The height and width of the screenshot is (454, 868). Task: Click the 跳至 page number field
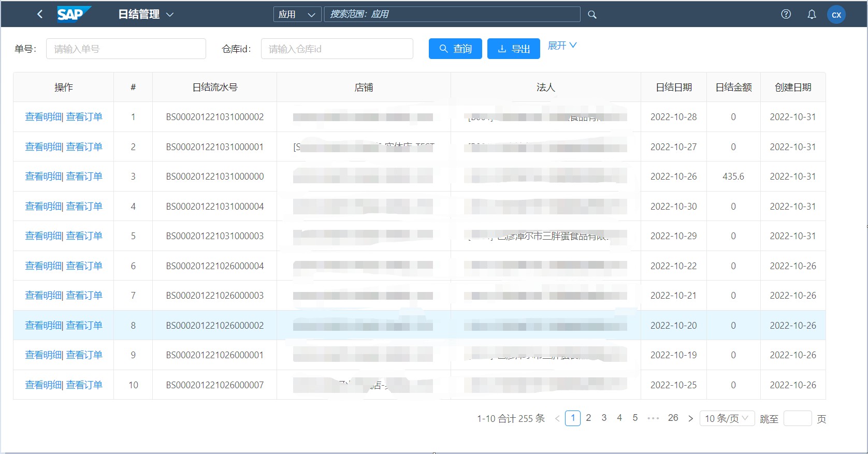click(798, 418)
